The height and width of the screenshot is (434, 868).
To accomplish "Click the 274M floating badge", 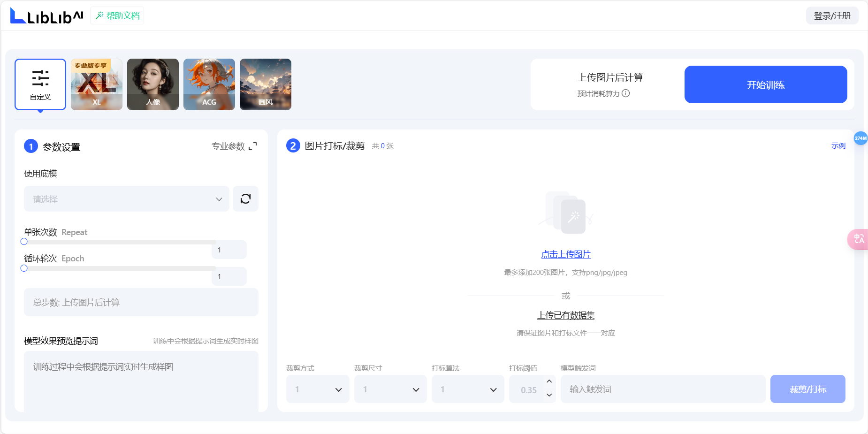I will (860, 138).
